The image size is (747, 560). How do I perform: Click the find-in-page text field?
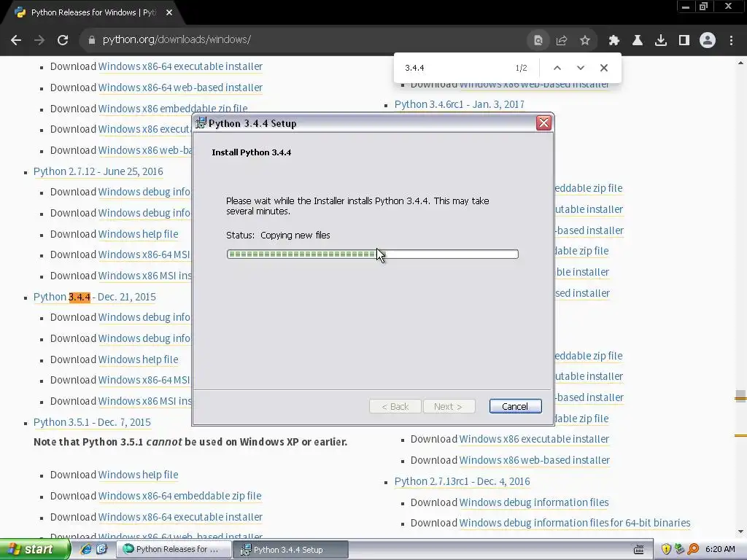click(455, 68)
